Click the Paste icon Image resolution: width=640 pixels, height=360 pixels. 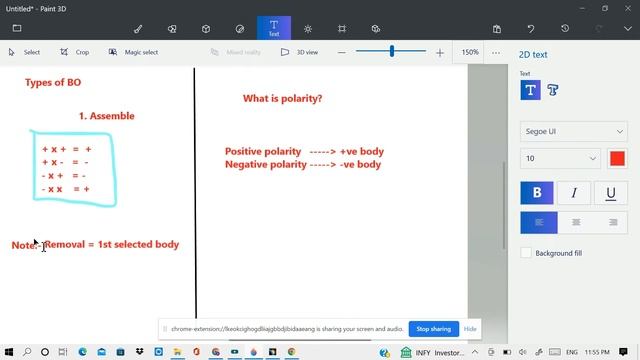coord(497,29)
